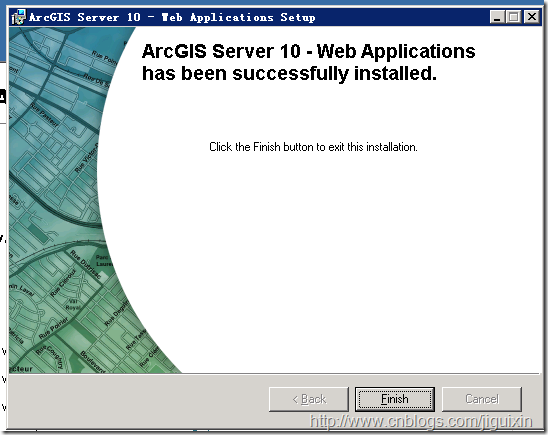This screenshot has width=548, height=435.
Task: Click the disabled Back button
Action: [309, 399]
